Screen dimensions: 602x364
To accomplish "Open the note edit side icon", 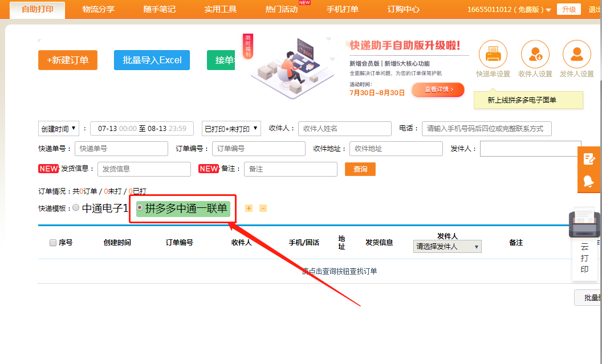I will pos(589,159).
